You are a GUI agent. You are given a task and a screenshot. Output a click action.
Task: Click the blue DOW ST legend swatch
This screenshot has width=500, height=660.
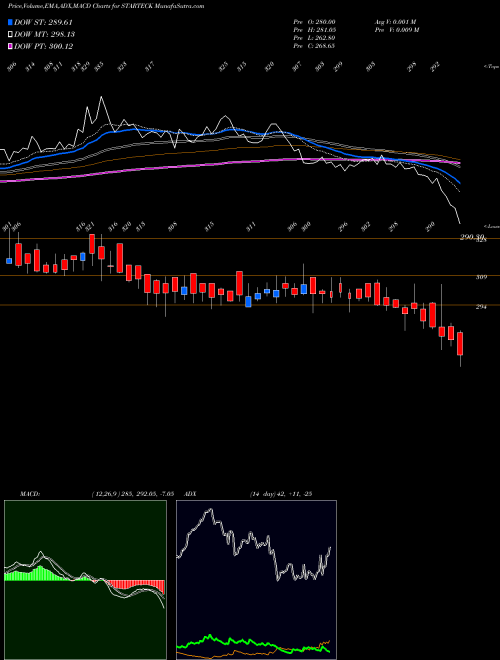point(10,22)
